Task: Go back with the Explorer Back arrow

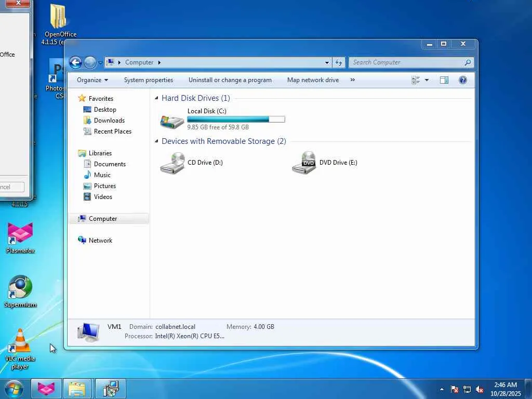Action: [x=75, y=62]
